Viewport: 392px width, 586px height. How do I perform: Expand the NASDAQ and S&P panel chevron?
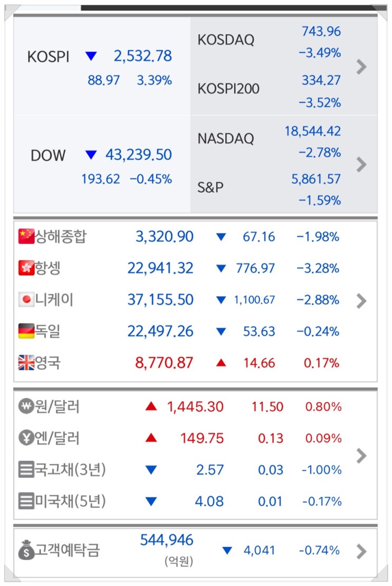point(361,164)
